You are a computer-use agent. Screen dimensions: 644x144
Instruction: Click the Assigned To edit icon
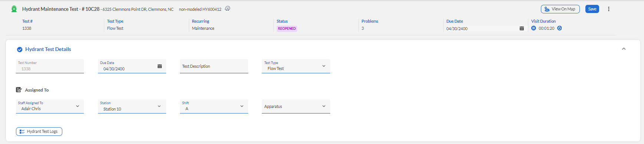point(19,90)
